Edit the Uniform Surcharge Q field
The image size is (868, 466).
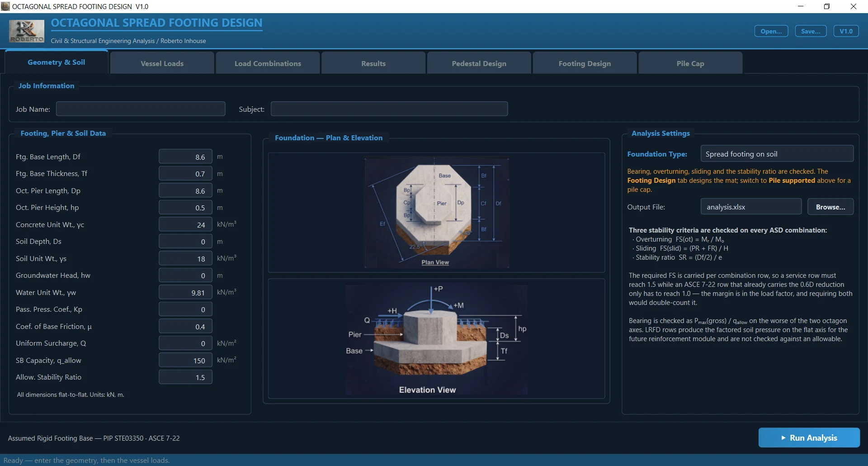pos(185,343)
